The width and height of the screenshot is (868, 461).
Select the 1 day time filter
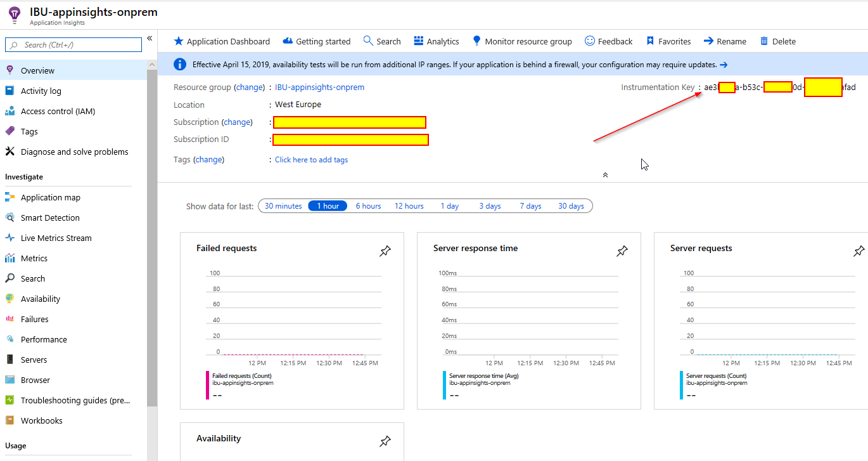(x=449, y=205)
